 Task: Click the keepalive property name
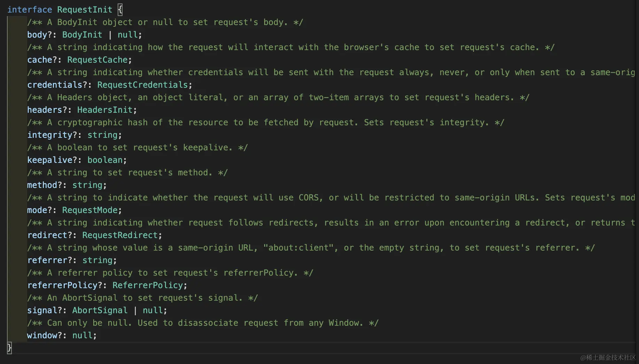coord(50,160)
